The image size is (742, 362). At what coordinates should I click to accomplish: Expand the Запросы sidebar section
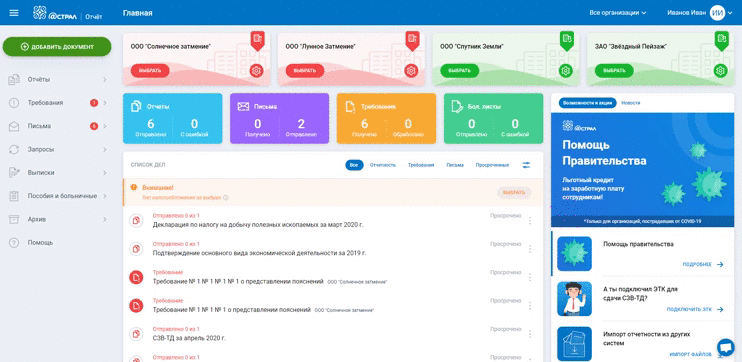(x=105, y=150)
